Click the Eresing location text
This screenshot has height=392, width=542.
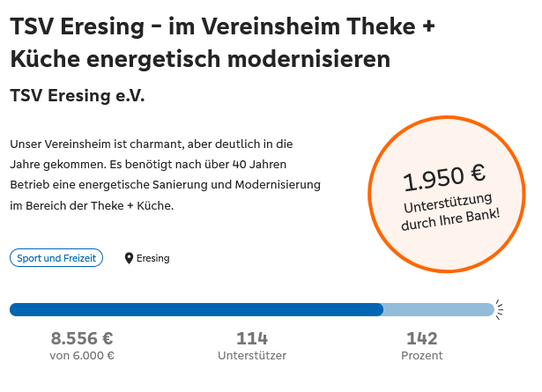point(152,258)
